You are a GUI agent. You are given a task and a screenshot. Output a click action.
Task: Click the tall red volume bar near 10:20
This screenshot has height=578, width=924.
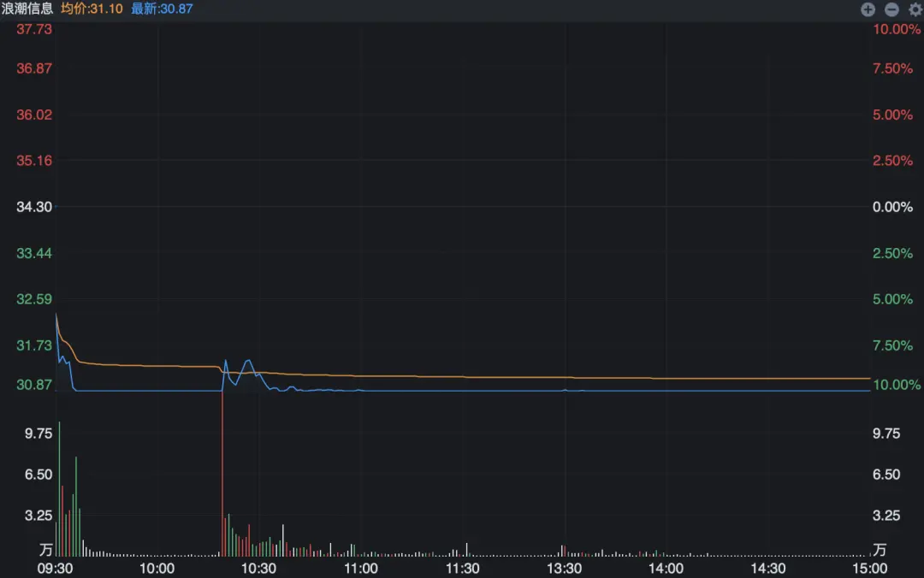click(x=222, y=479)
